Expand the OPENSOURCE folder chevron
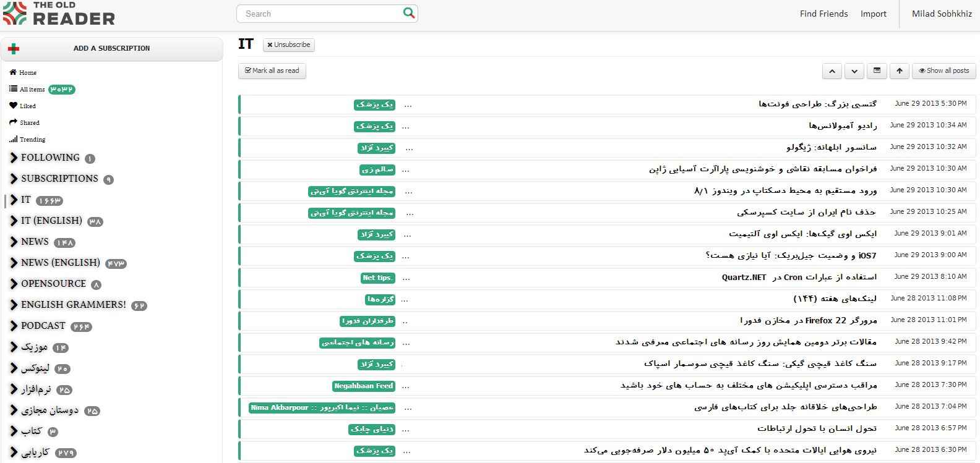Image resolution: width=980 pixels, height=463 pixels. click(14, 284)
